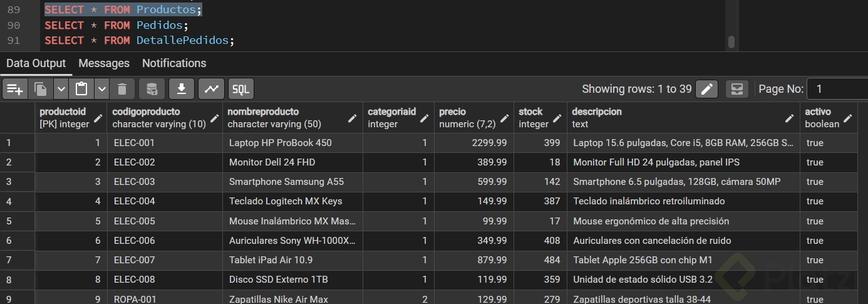Click the Smartphone Samsung A55 cell
This screenshot has width=868, height=304.
click(293, 182)
